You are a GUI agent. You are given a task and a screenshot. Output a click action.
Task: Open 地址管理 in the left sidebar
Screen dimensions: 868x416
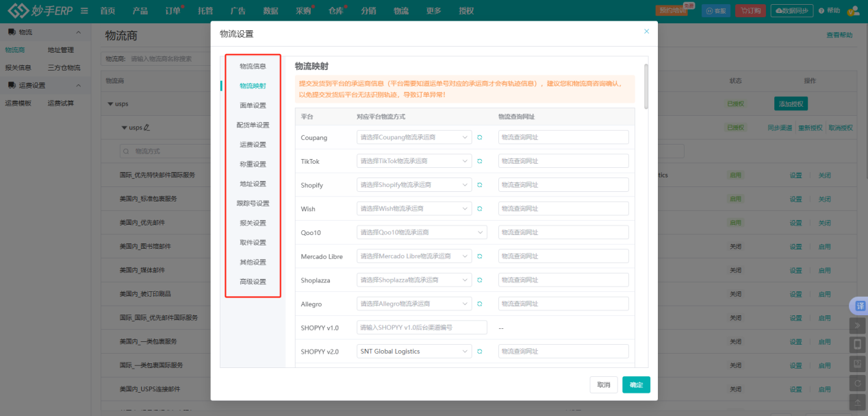click(61, 50)
